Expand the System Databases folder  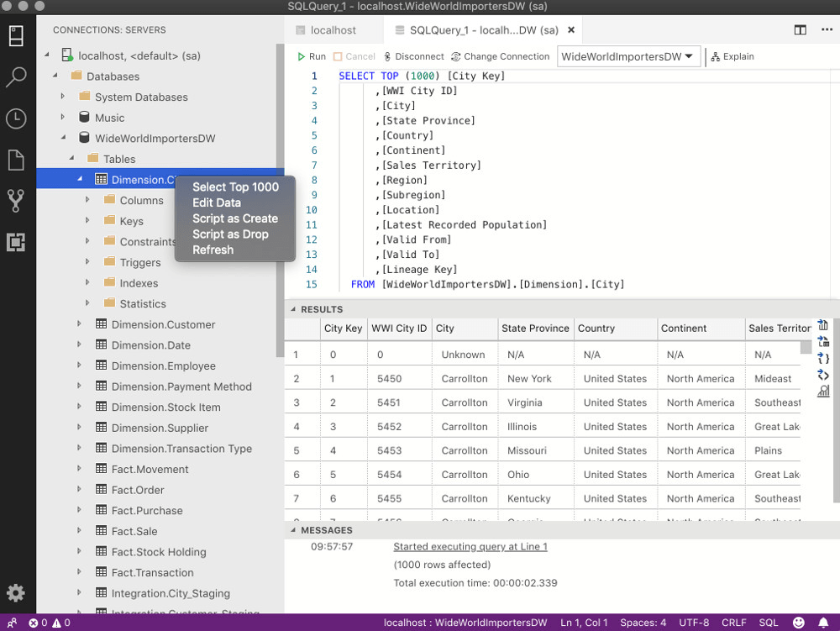click(63, 97)
